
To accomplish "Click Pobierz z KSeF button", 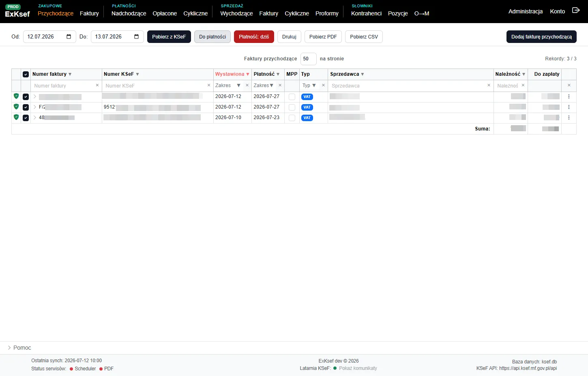I will pyautogui.click(x=169, y=36).
